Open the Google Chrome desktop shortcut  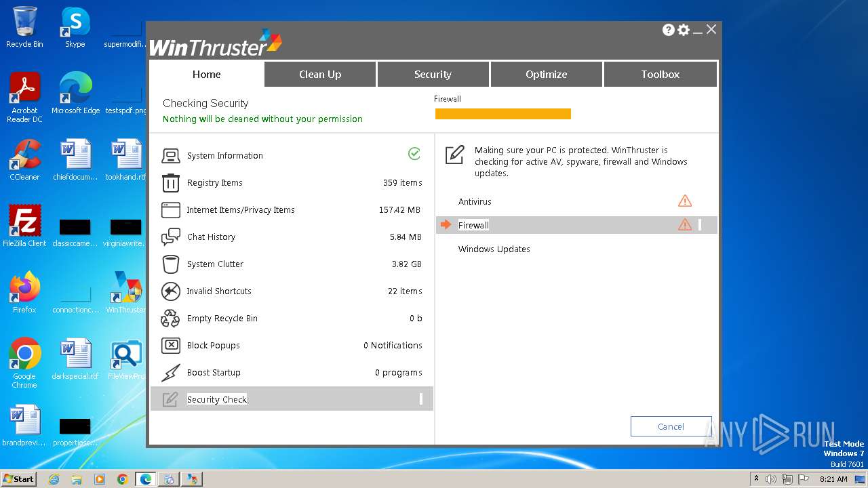(x=24, y=363)
